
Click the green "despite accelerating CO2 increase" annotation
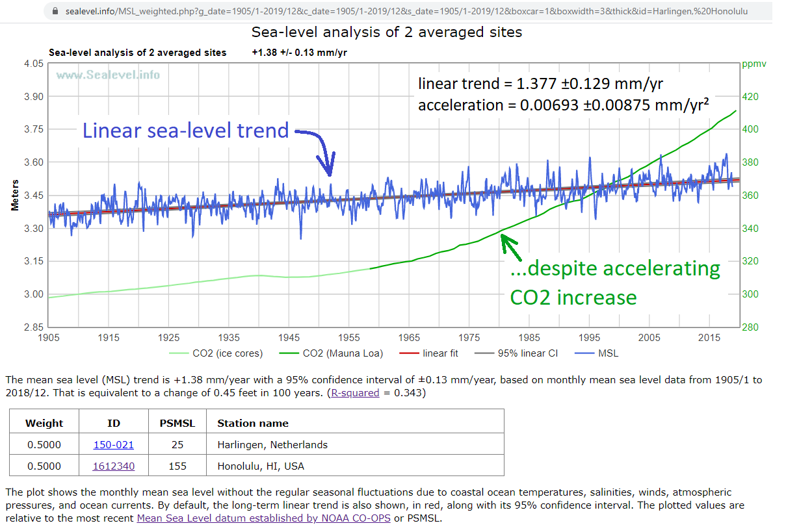(614, 282)
